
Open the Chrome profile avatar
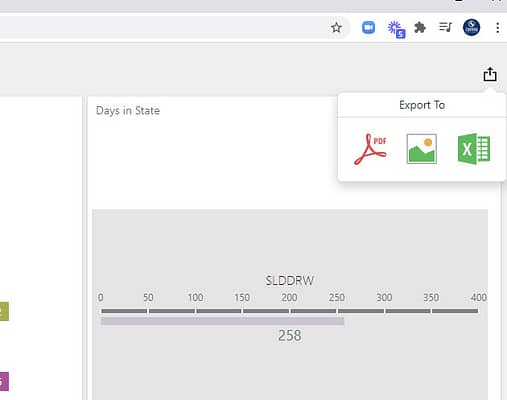[471, 27]
